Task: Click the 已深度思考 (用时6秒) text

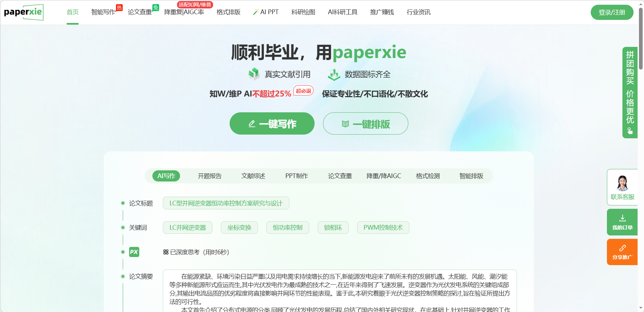Action: [200, 252]
